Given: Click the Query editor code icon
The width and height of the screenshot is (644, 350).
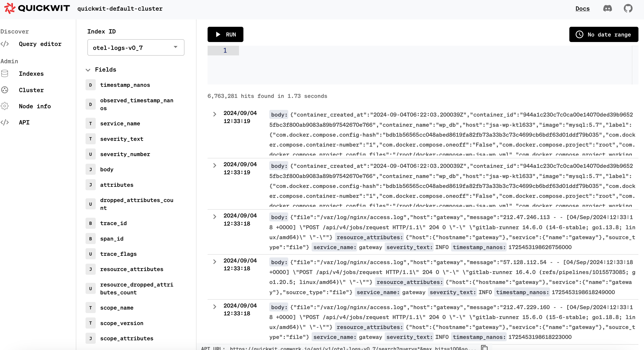Looking at the screenshot, I should [x=5, y=44].
